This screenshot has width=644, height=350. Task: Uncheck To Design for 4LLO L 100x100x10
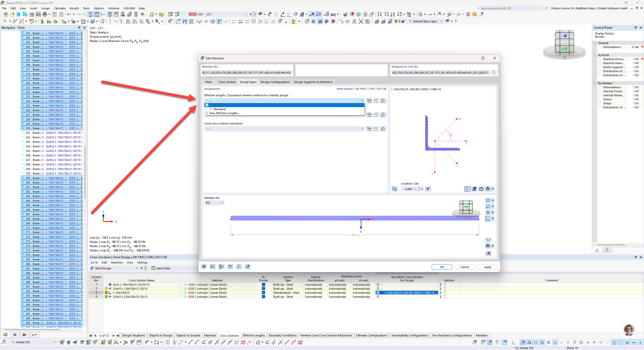pos(263,285)
